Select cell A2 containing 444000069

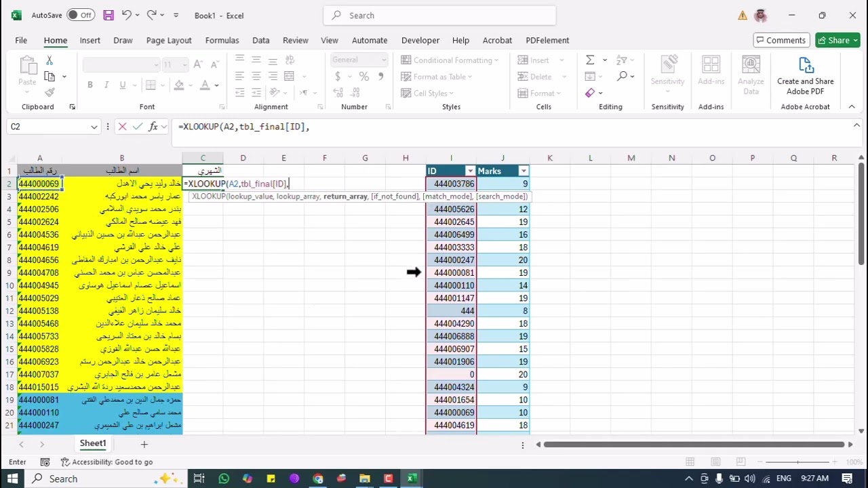(39, 184)
